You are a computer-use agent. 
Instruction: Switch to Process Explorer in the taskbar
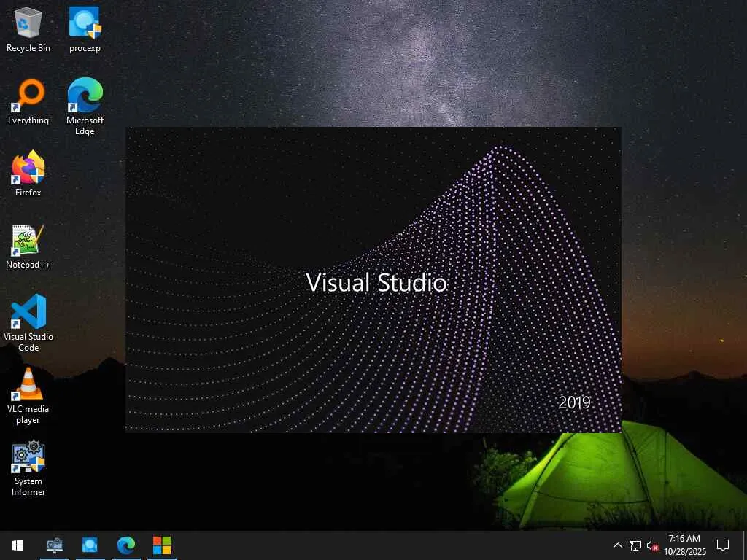(90, 545)
